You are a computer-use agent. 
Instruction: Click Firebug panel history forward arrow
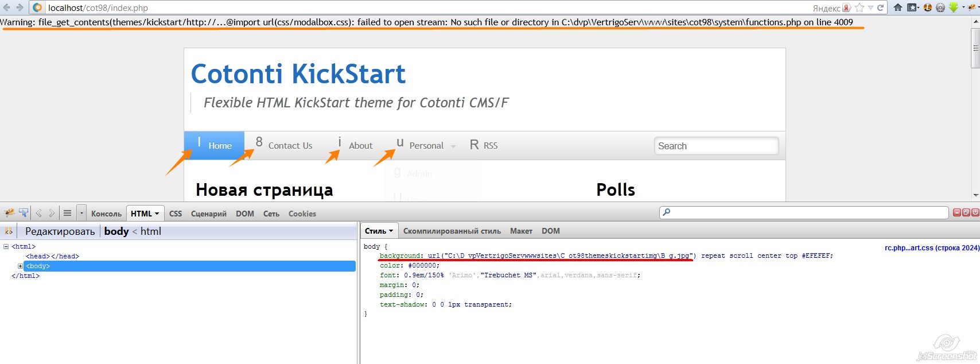pyautogui.click(x=52, y=213)
